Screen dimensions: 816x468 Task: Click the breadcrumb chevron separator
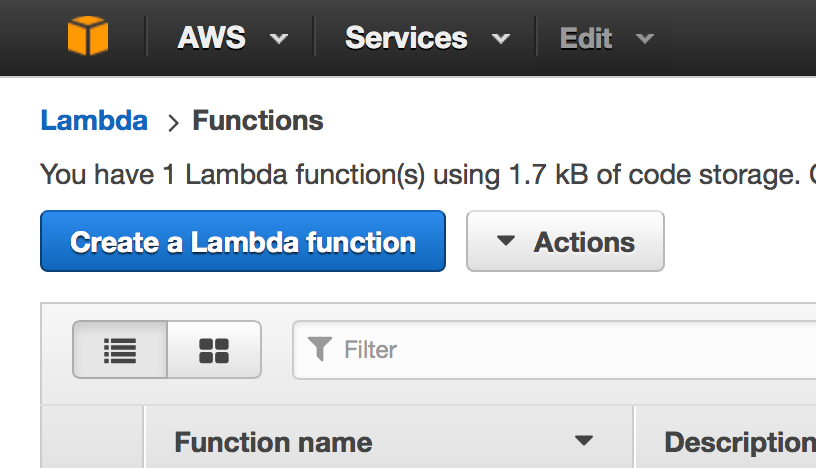click(x=172, y=123)
